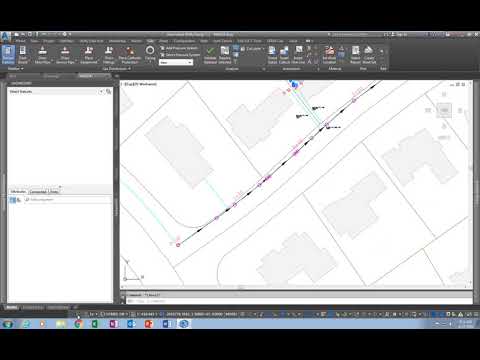The width and height of the screenshot is (480, 360).
Task: Run Validate Selected with green checkmark
Action: 210,55
